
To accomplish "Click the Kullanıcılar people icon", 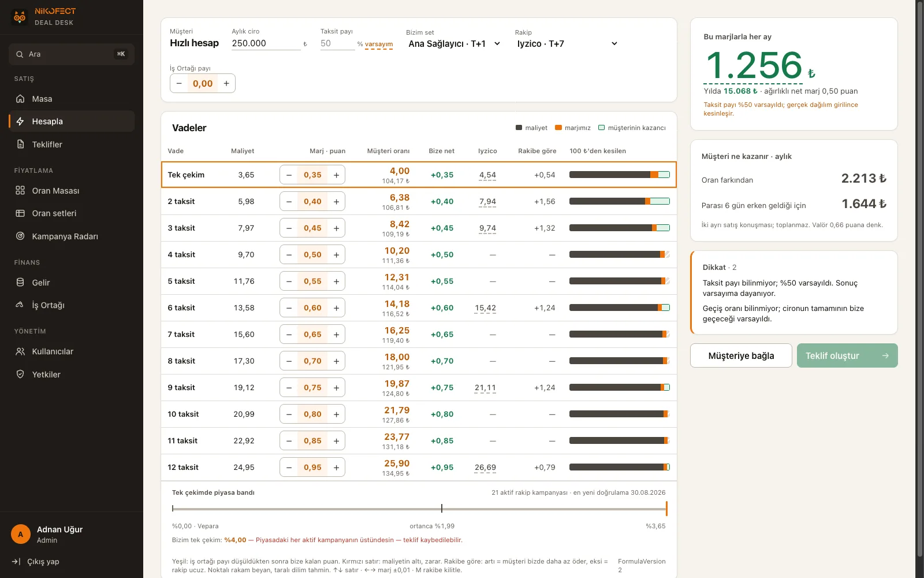I will [x=20, y=351].
